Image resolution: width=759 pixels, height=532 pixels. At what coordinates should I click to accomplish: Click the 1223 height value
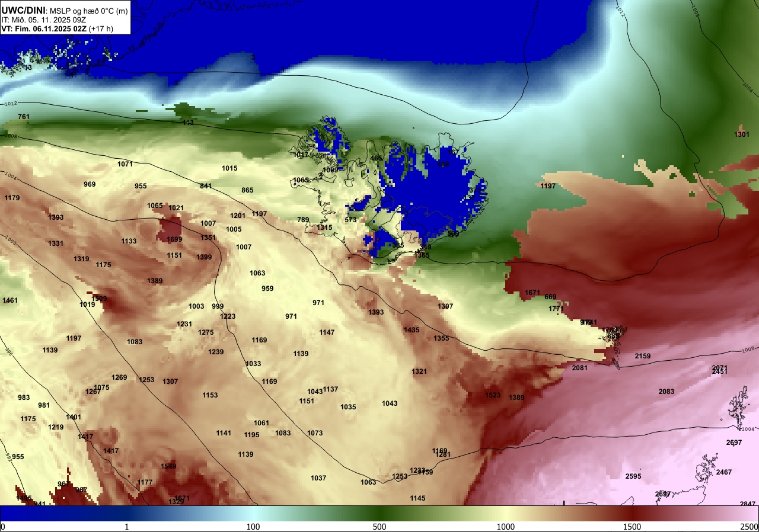228,316
